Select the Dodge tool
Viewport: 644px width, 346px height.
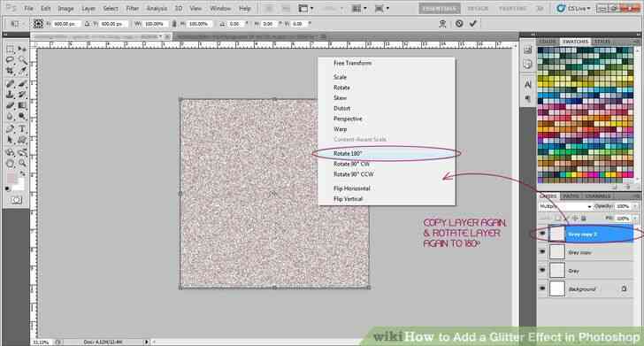(22, 116)
